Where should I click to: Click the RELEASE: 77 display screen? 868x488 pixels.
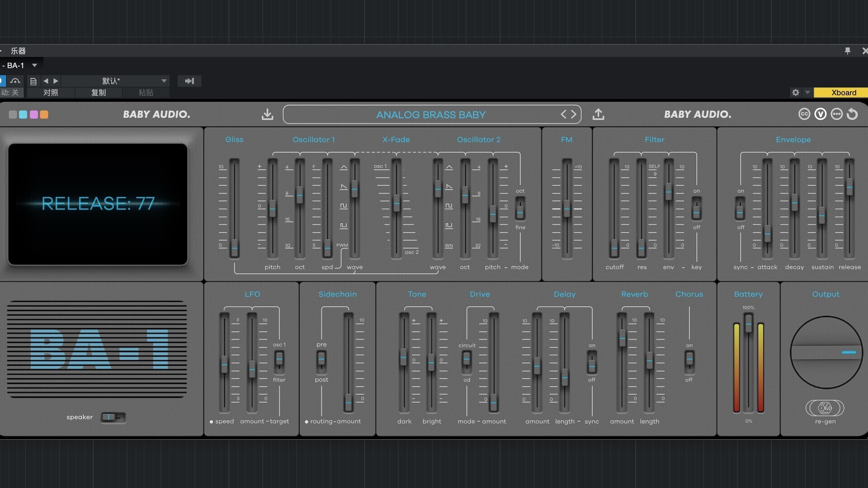[98, 204]
